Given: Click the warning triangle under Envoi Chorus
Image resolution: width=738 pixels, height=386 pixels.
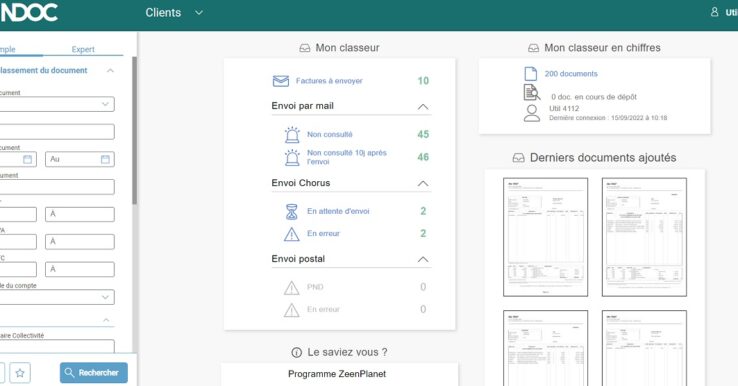Looking at the screenshot, I should [x=292, y=234].
